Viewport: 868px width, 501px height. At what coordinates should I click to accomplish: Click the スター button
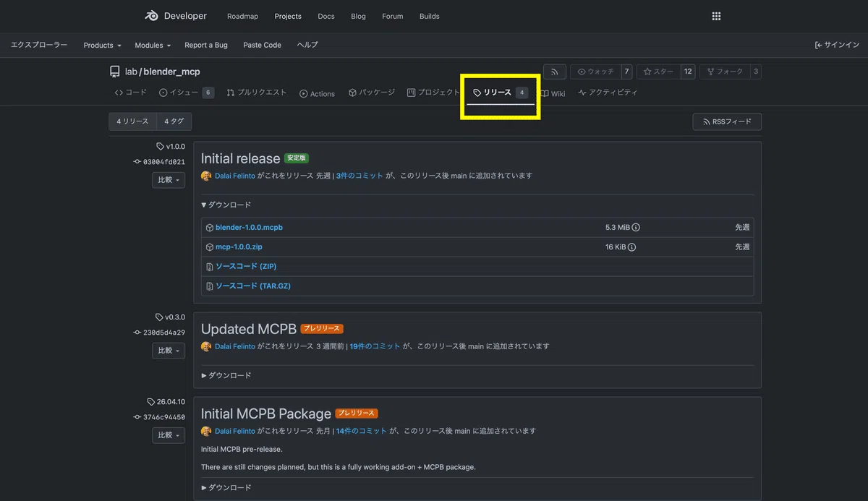[x=658, y=72]
